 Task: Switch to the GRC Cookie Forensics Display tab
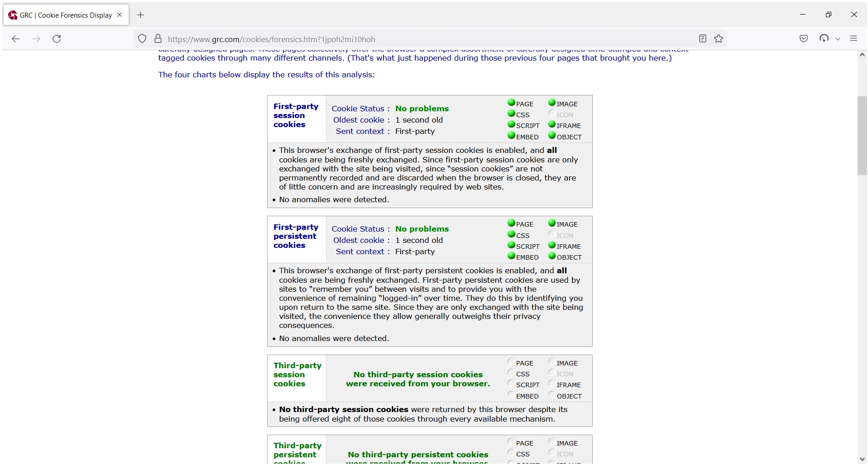63,15
